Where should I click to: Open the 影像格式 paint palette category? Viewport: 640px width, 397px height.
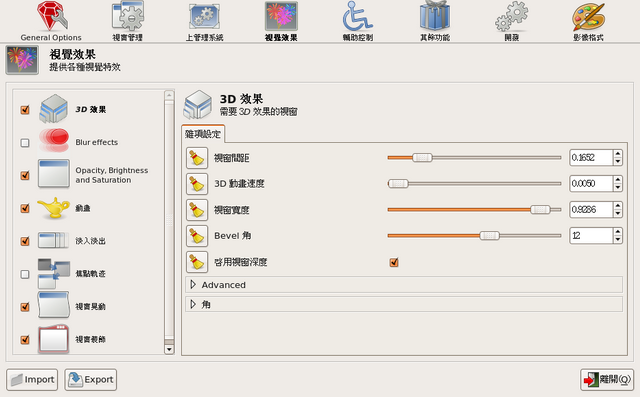(588, 21)
